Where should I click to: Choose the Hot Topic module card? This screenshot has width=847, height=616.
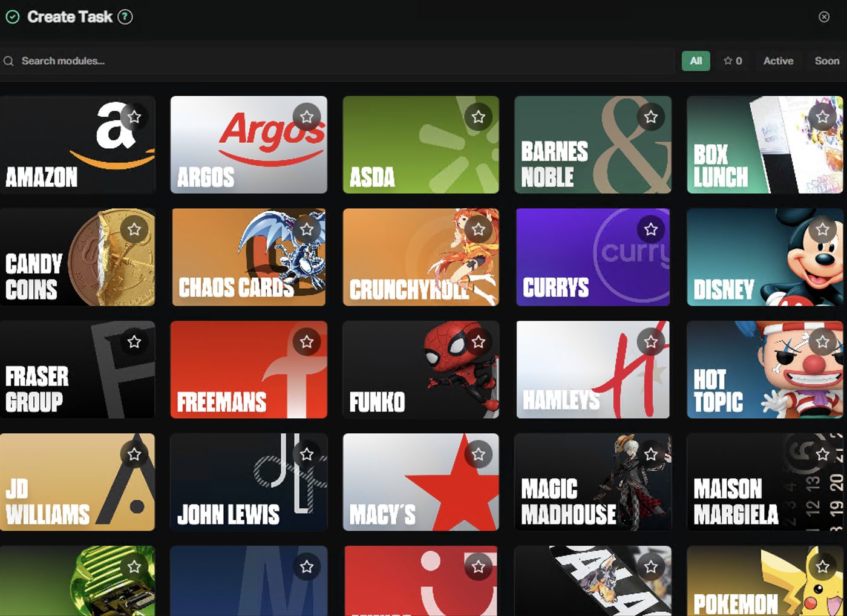click(x=765, y=370)
